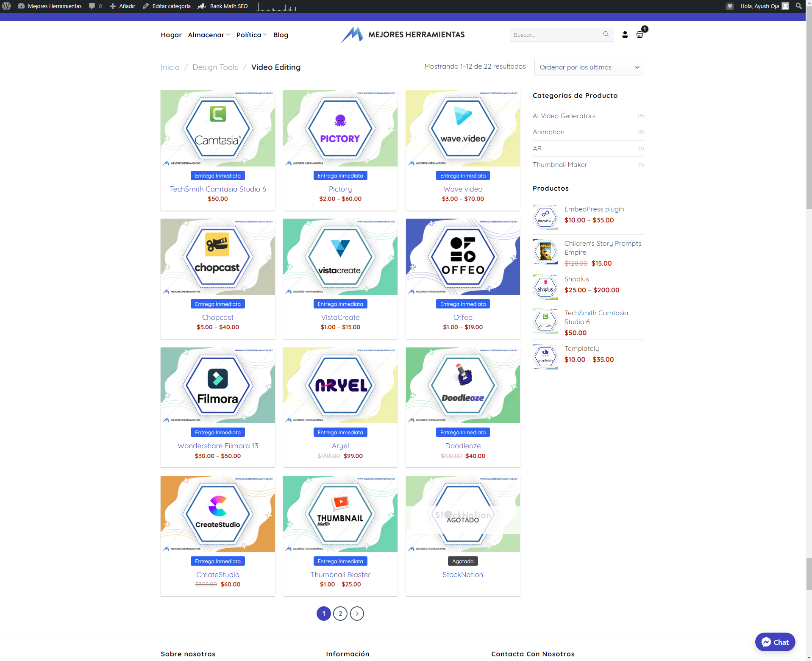
Task: Open Mejores Herramientas admin bar menu
Action: [50, 6]
